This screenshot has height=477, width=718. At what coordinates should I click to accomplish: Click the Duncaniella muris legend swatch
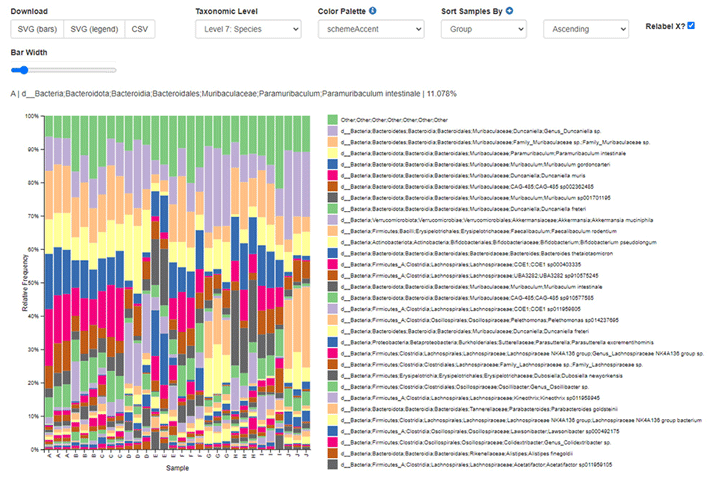pyautogui.click(x=332, y=175)
